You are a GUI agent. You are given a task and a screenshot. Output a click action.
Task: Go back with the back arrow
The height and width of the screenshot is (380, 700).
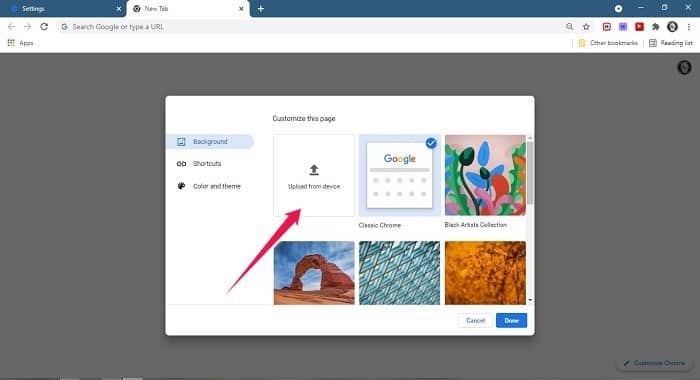pos(11,27)
